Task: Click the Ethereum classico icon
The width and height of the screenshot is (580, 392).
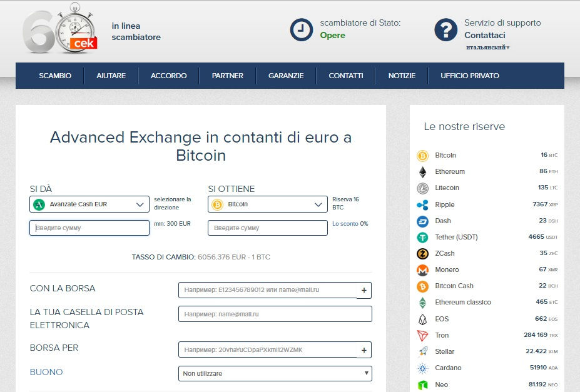Action: pos(422,303)
